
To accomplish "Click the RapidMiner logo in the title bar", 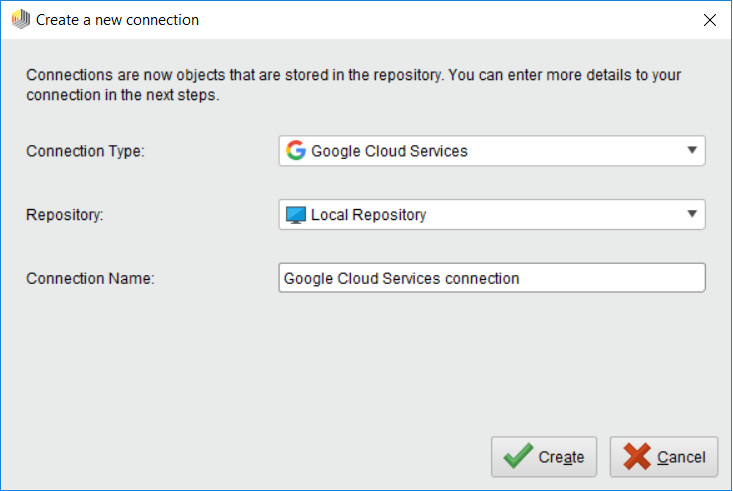I will click(x=20, y=20).
